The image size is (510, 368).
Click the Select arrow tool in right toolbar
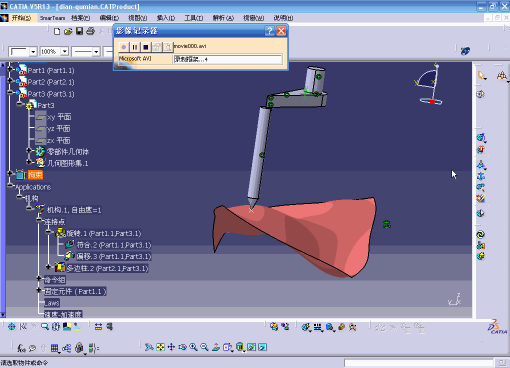481,76
